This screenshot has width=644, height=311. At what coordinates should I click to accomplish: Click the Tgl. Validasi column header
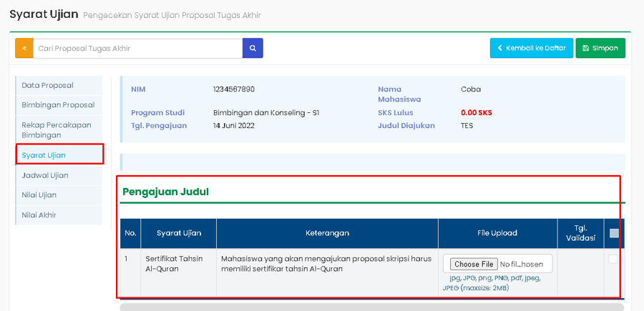click(x=580, y=233)
